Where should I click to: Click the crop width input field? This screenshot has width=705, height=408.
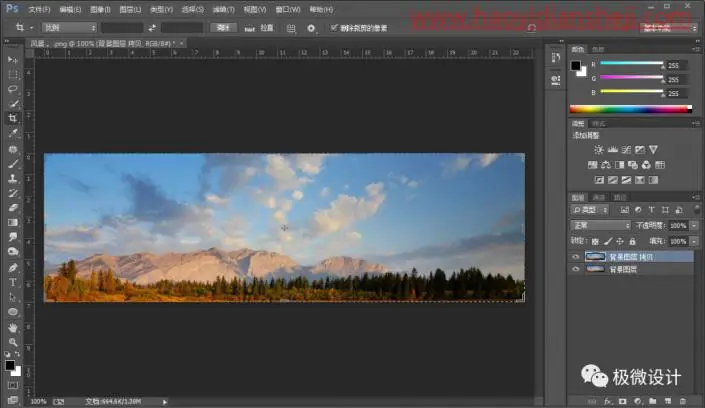(122, 28)
